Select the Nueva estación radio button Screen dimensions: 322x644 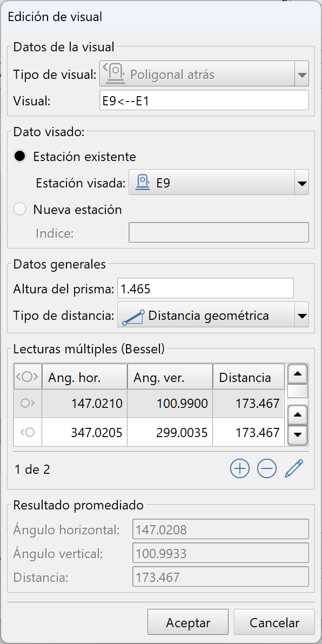click(x=19, y=210)
